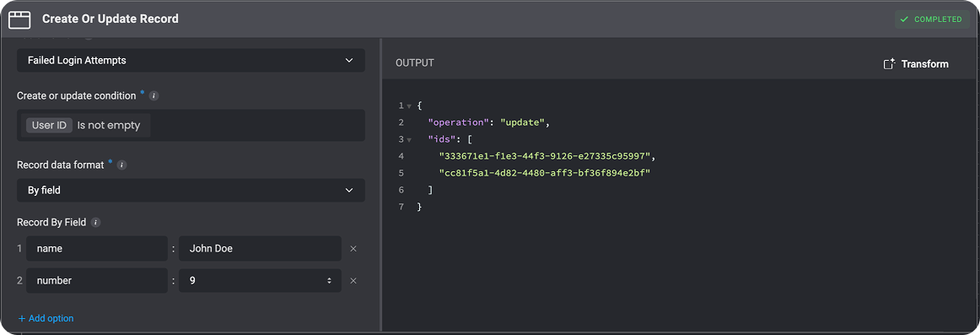Adjust number value with stepper arrows
This screenshot has width=980, height=335.
tap(330, 281)
